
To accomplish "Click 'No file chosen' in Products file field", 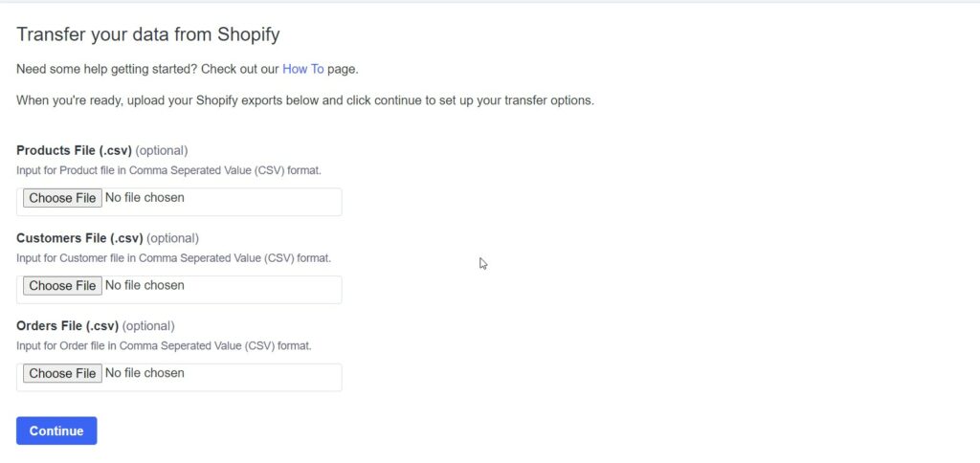I will click(145, 197).
